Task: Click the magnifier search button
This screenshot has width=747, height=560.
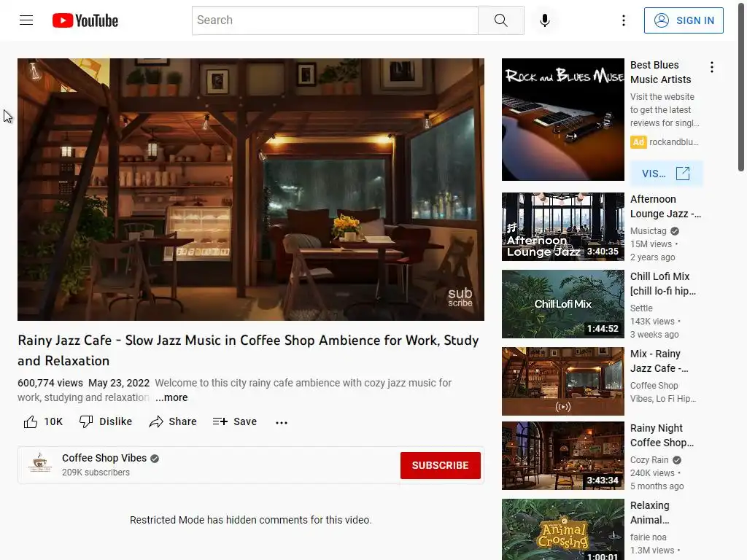Action: (500, 20)
